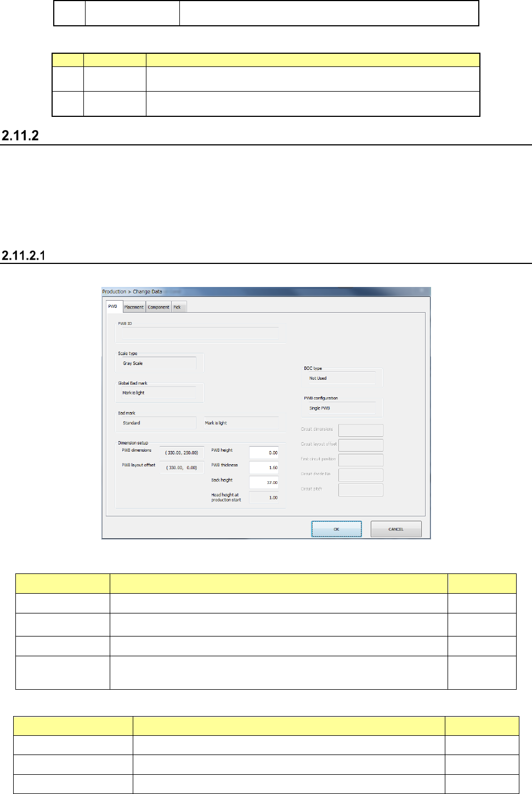The image size is (532, 794).
Task: Click the PWB height input field
Action: tap(264, 453)
